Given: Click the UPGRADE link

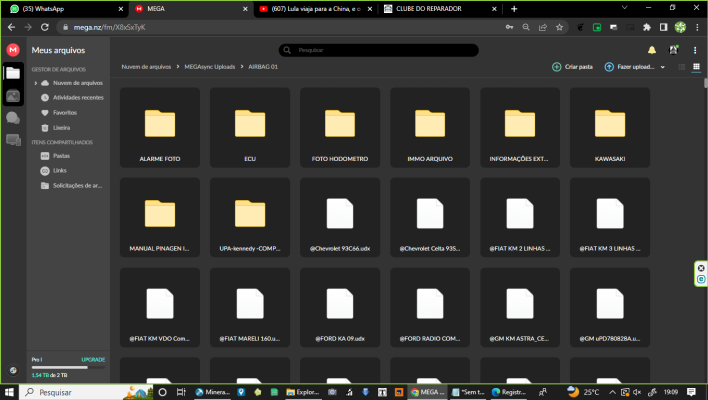Looking at the screenshot, I should (x=92, y=358).
